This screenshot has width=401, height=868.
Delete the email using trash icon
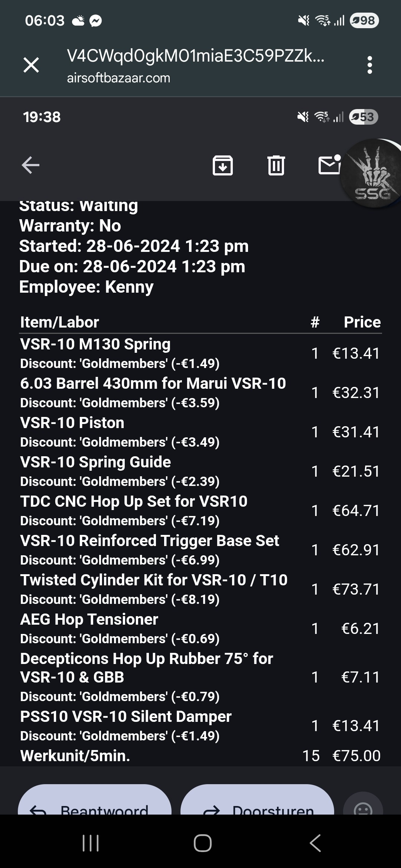pyautogui.click(x=276, y=165)
